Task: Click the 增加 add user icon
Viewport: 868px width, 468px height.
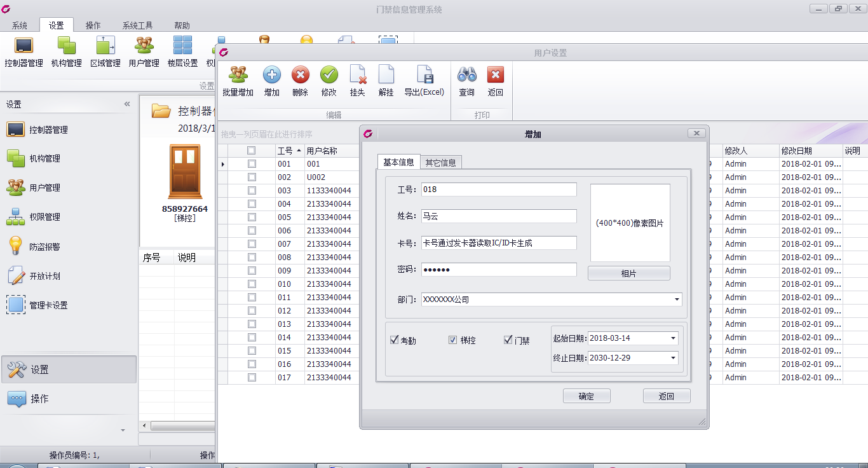Action: pos(271,76)
